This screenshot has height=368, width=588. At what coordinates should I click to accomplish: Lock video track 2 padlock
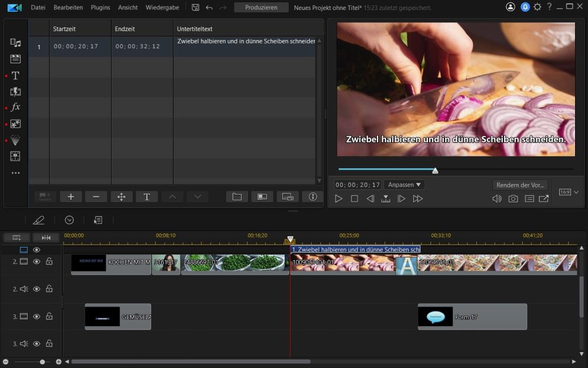click(x=49, y=261)
